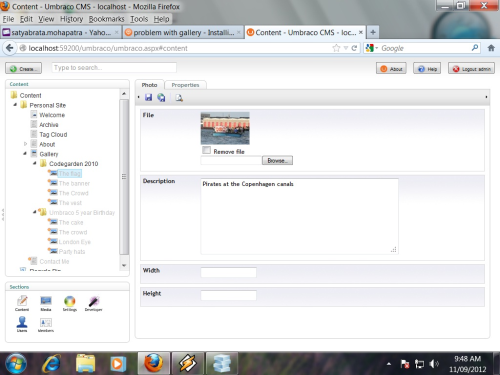Click the Save icon in the editor toolbar
This screenshot has width=500, height=375.
(x=148, y=97)
